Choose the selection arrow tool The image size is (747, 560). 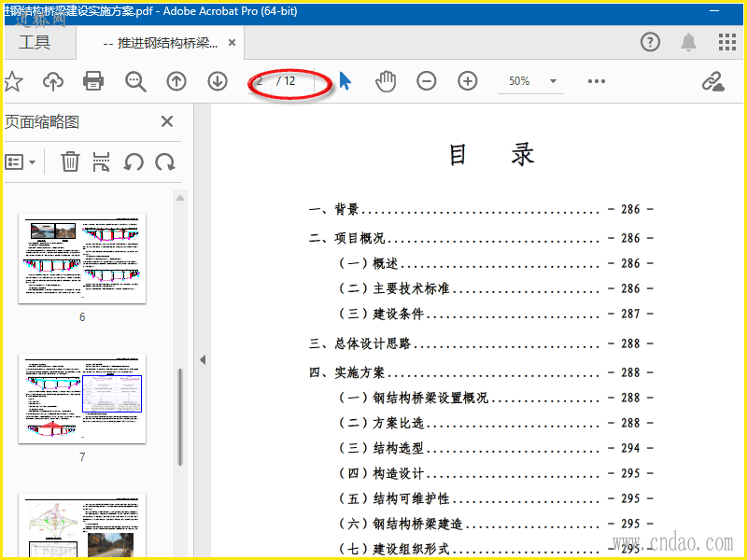[x=345, y=81]
